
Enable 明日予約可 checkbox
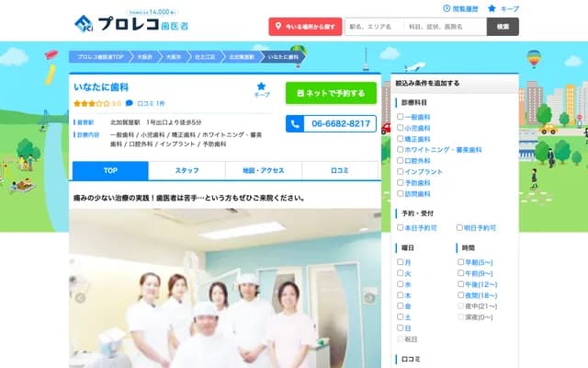pyautogui.click(x=459, y=227)
